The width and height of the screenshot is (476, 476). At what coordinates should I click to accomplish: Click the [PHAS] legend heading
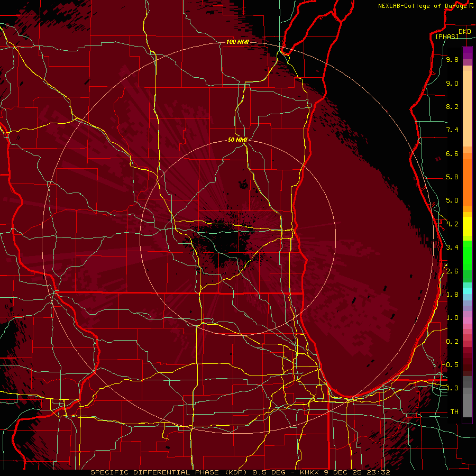447,36
